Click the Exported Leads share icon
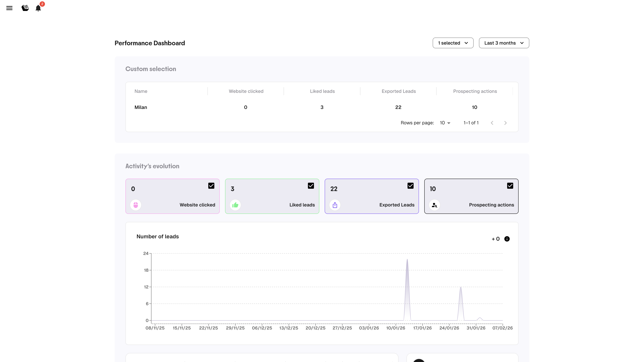 point(335,205)
